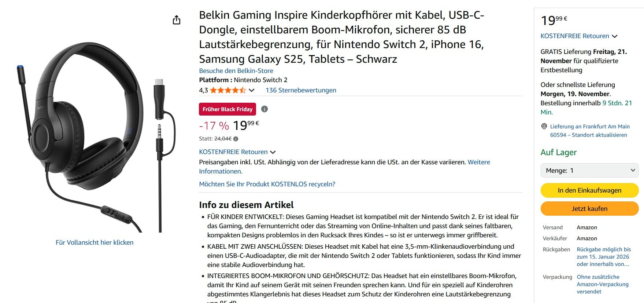Click the star rating icons
Image resolution: width=644 pixels, height=303 pixels.
[227, 90]
